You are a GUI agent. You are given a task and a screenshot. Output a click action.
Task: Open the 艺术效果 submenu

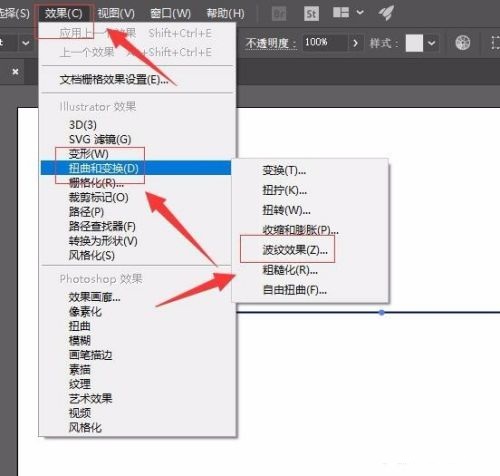138,398
